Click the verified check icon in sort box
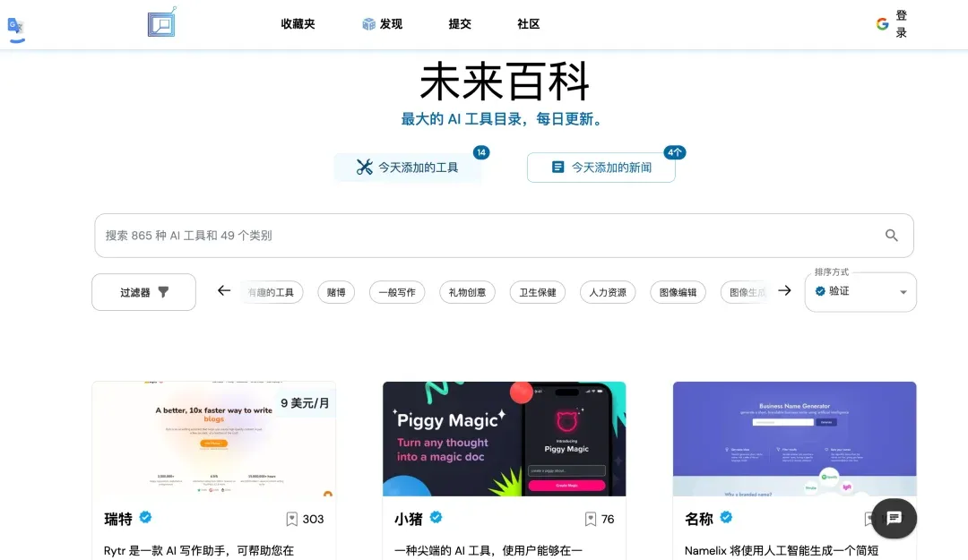968x560 pixels. (820, 291)
